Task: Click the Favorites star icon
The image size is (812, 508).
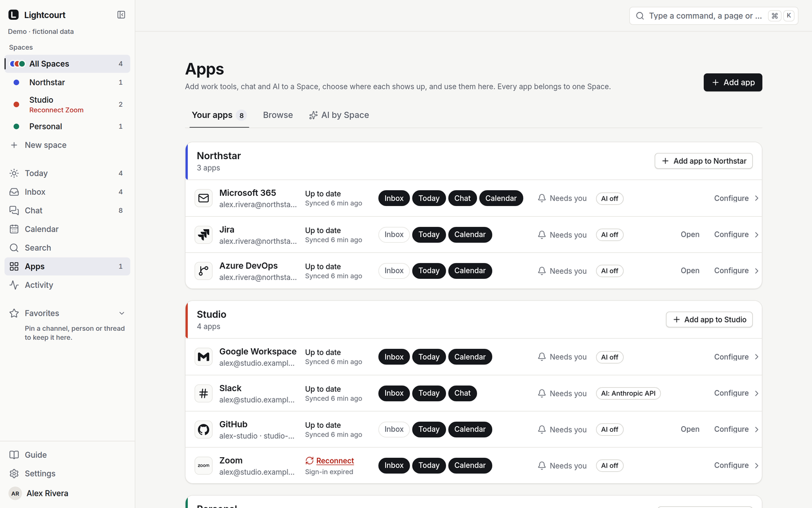Action: [14, 313]
